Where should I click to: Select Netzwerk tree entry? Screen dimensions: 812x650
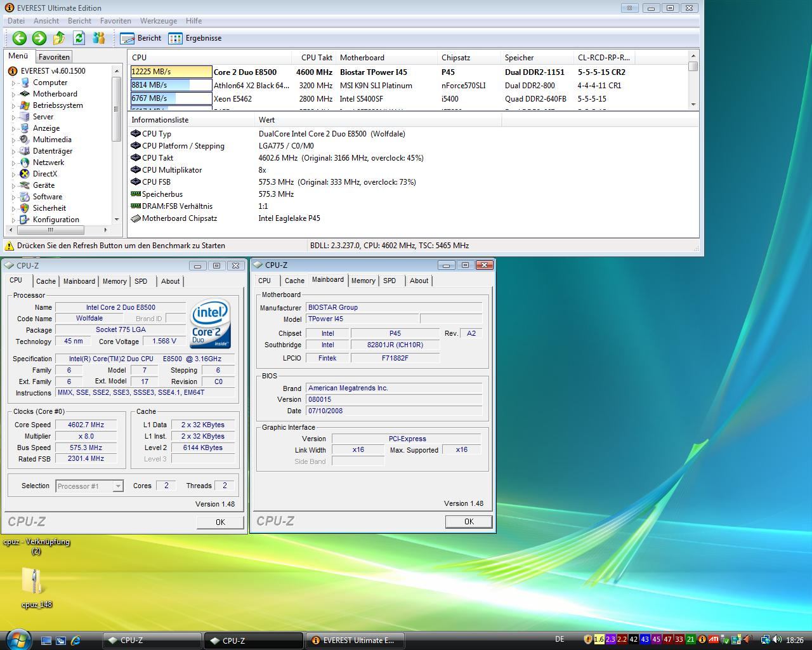tap(48, 162)
